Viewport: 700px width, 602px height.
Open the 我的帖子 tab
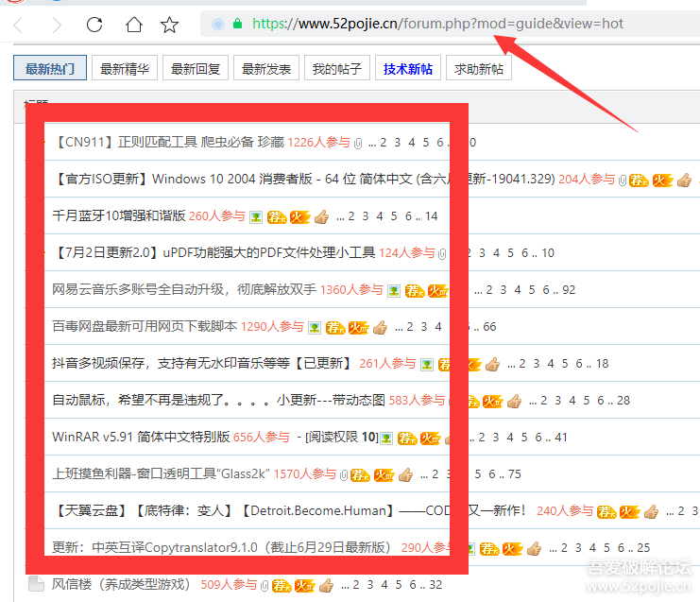(337, 68)
